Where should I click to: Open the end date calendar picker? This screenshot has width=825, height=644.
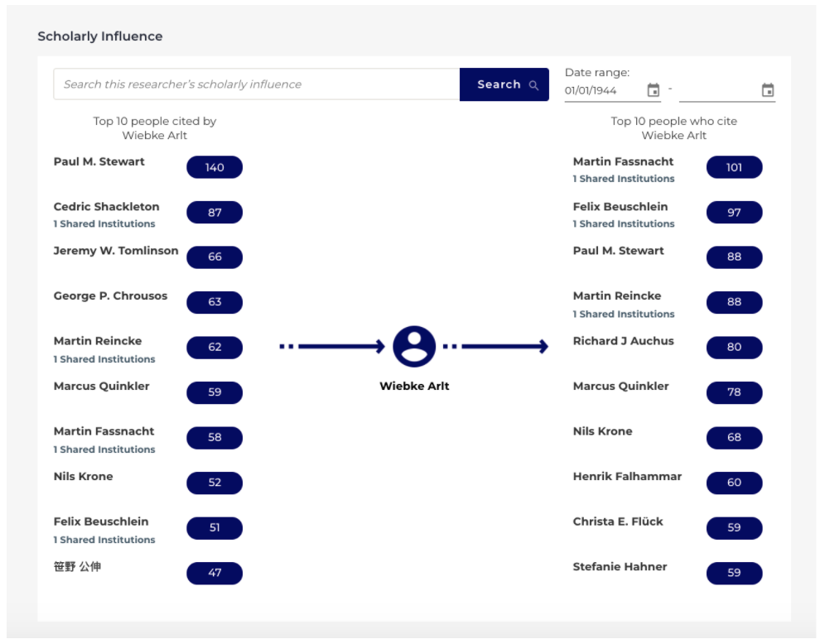(x=768, y=90)
